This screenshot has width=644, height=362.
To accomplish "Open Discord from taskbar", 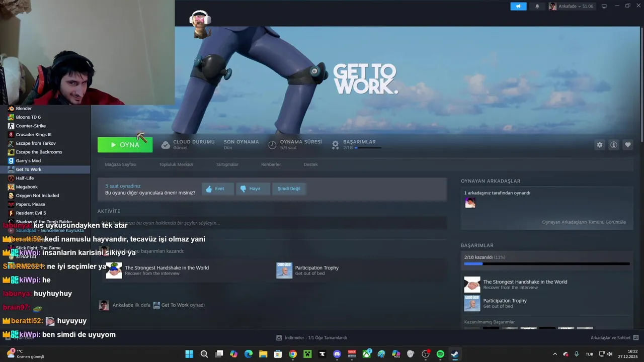I will (x=337, y=354).
